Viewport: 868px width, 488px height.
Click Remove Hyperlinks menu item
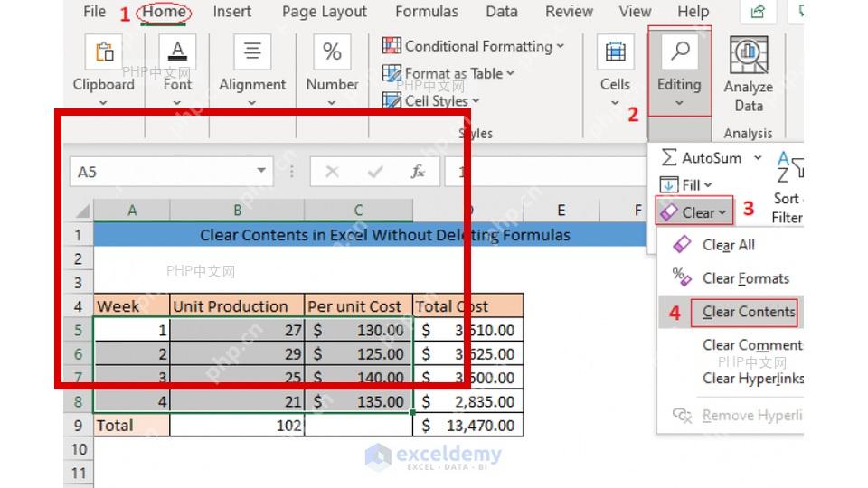[x=738, y=415]
